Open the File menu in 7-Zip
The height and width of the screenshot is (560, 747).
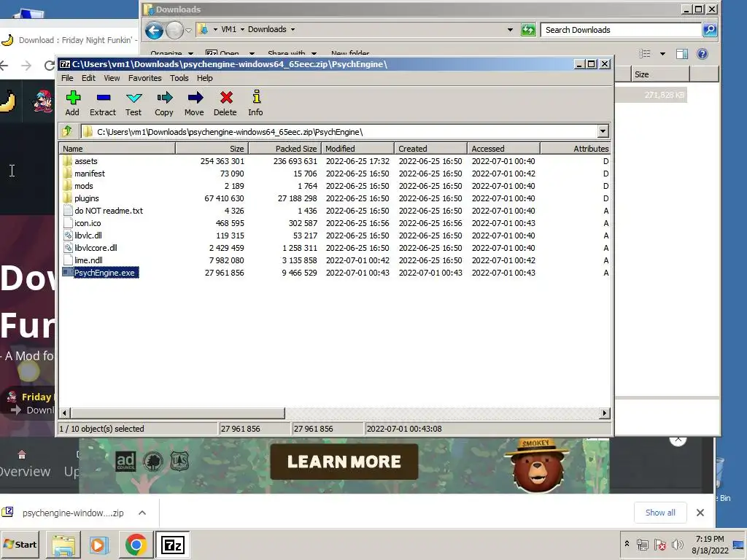click(67, 78)
